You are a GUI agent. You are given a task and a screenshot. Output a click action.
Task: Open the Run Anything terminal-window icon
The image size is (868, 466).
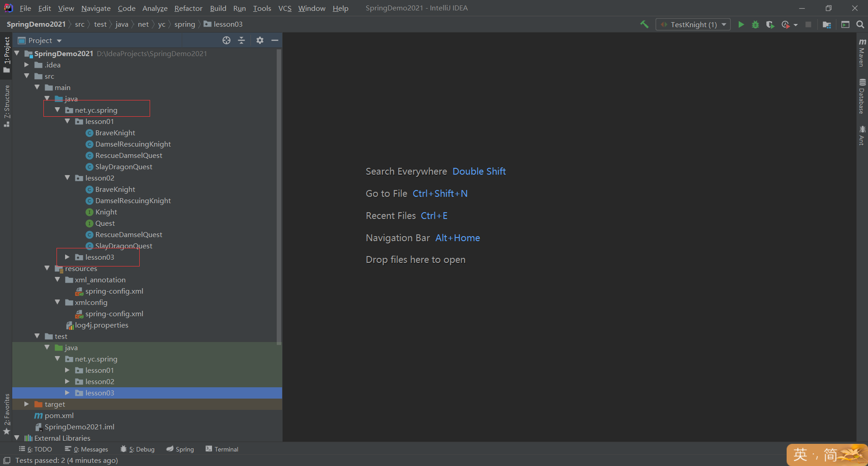pyautogui.click(x=845, y=24)
